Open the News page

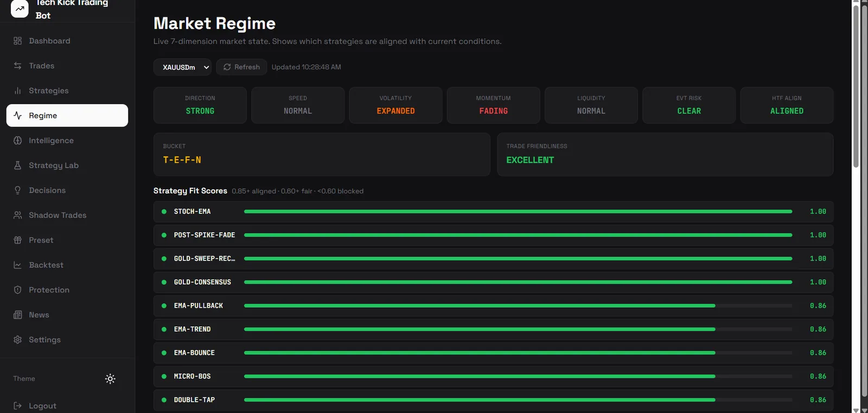click(x=67, y=315)
